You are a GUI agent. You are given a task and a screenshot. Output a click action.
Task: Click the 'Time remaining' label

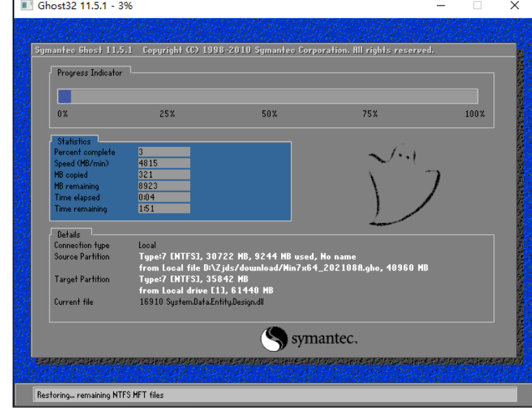coord(81,209)
